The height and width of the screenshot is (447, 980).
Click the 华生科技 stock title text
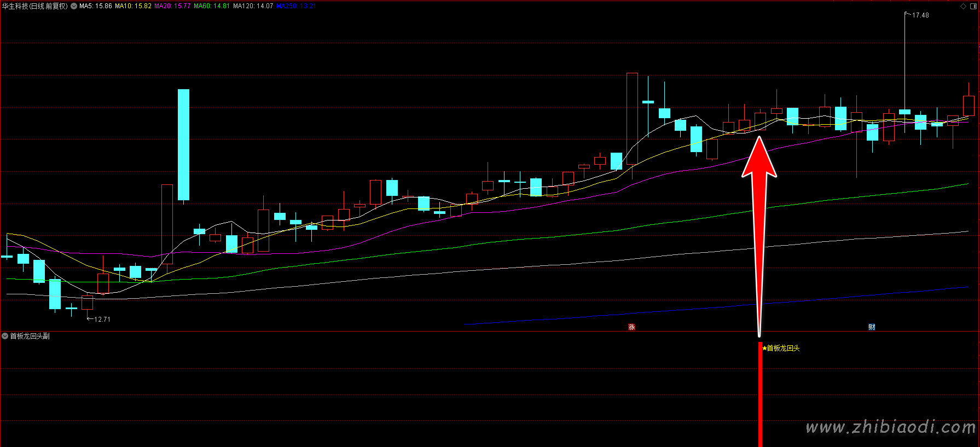15,6
